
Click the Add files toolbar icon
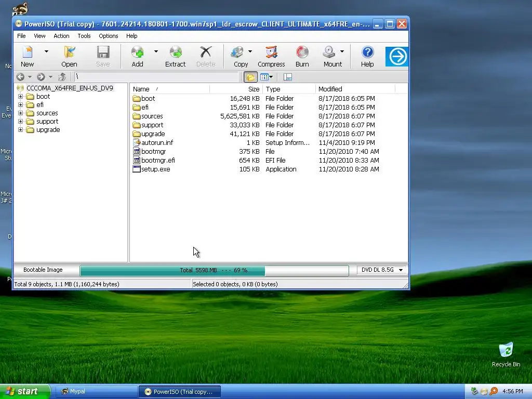tap(137, 56)
